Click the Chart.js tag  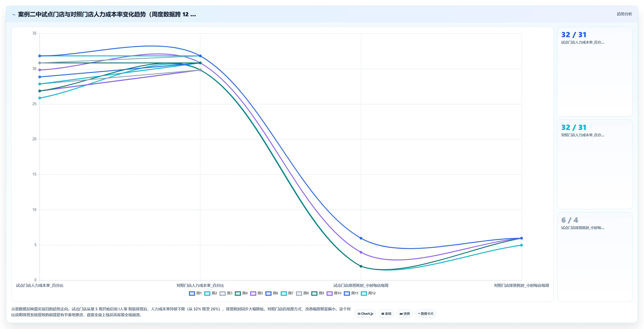click(x=365, y=314)
